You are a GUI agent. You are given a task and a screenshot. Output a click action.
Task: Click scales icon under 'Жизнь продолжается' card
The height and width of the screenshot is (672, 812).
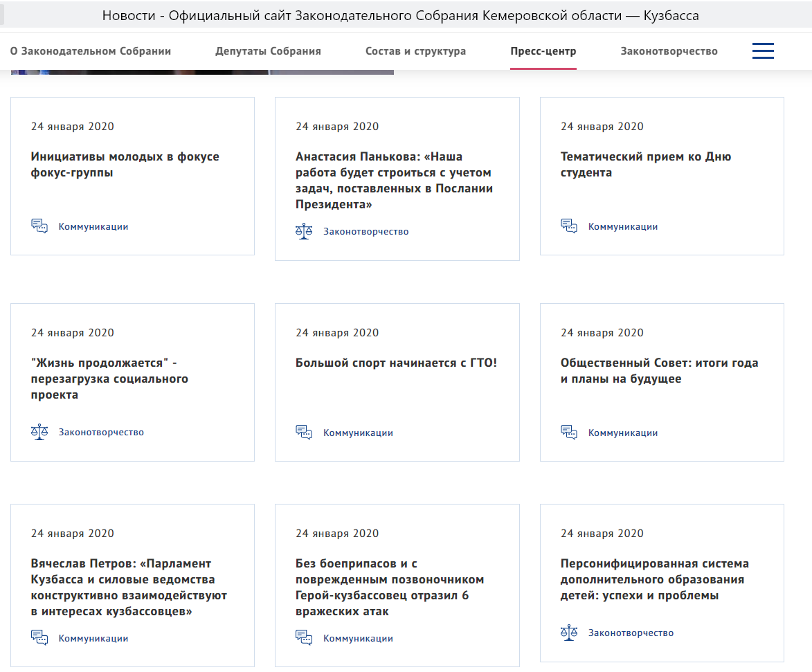tap(39, 432)
